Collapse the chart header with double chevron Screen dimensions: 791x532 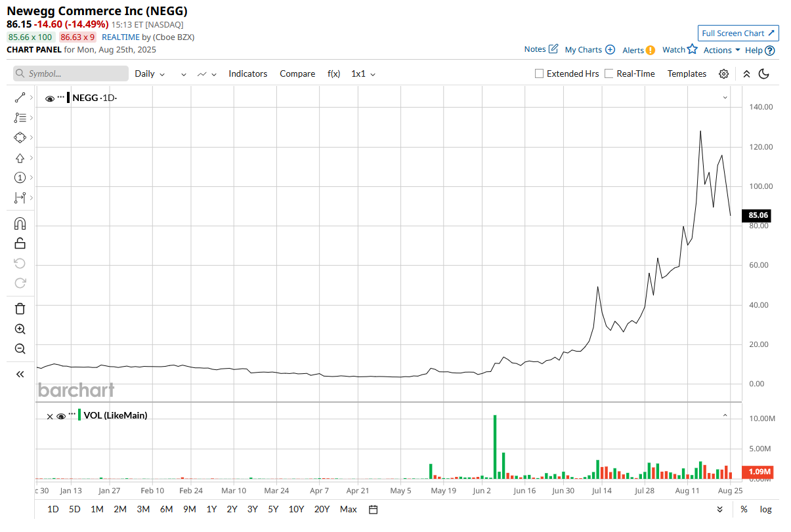[746, 73]
